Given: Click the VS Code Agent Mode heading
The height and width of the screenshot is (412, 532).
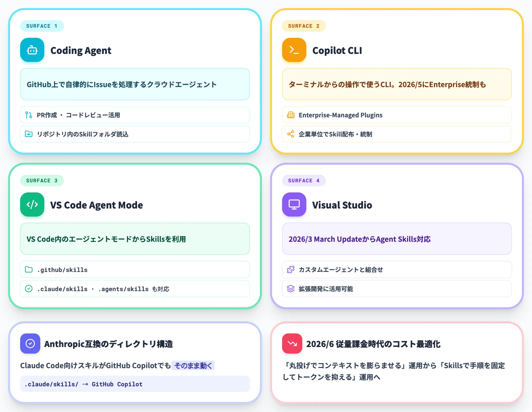Looking at the screenshot, I should [96, 205].
